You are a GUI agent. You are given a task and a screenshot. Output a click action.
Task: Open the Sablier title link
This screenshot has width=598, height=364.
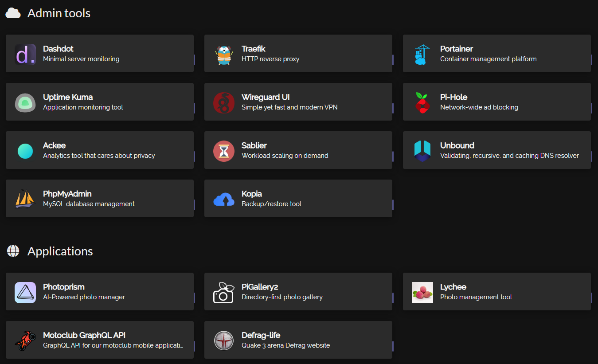coord(254,145)
